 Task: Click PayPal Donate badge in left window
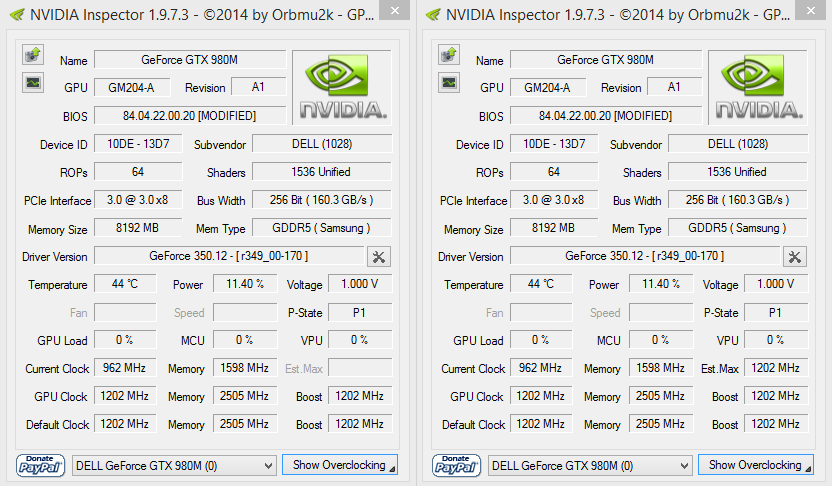click(x=41, y=465)
